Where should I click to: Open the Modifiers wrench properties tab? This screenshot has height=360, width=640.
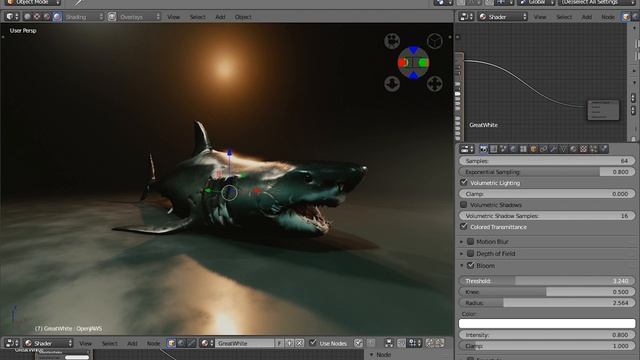coord(553,149)
